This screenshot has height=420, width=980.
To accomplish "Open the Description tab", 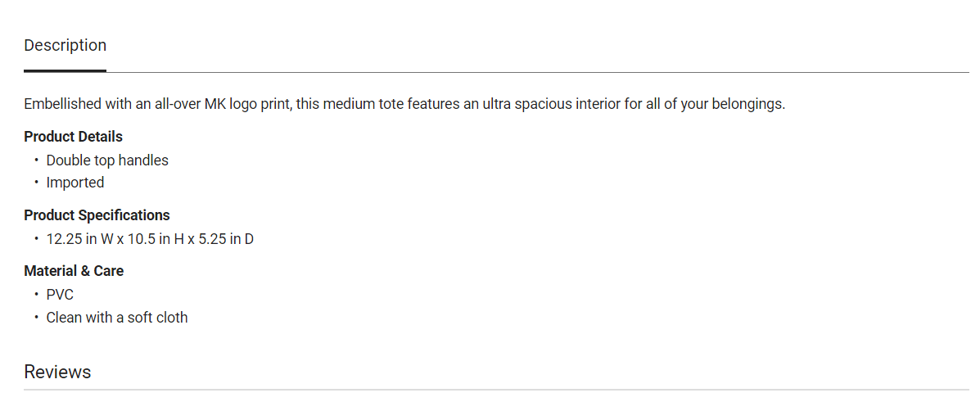I will [x=65, y=46].
